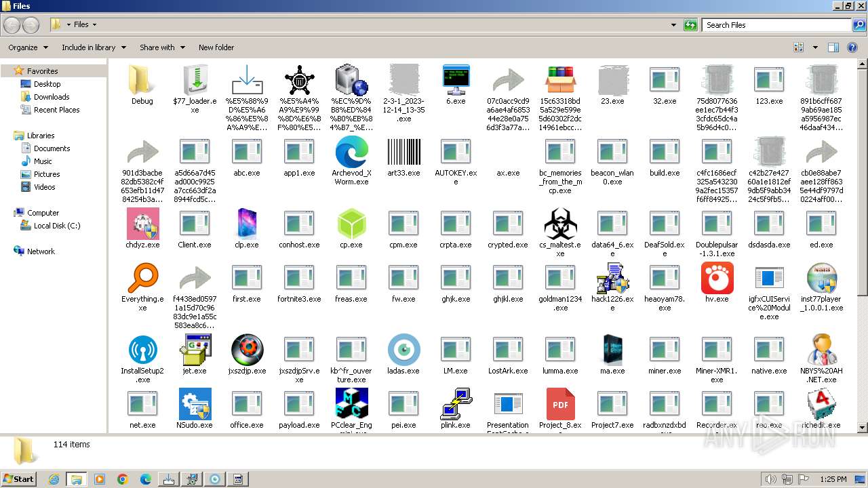Launch Chrome from the taskbar
Image resolution: width=868 pixels, height=488 pixels.
pyautogui.click(x=123, y=479)
